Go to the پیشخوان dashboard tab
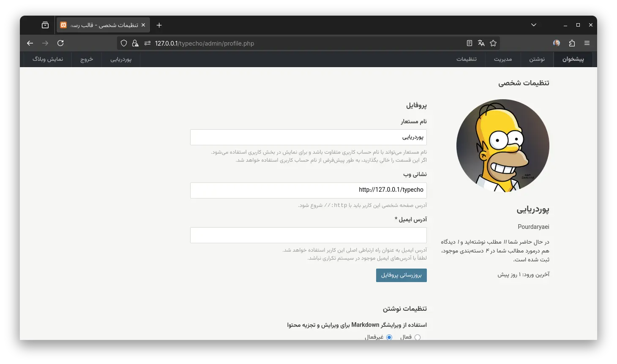 click(x=573, y=59)
